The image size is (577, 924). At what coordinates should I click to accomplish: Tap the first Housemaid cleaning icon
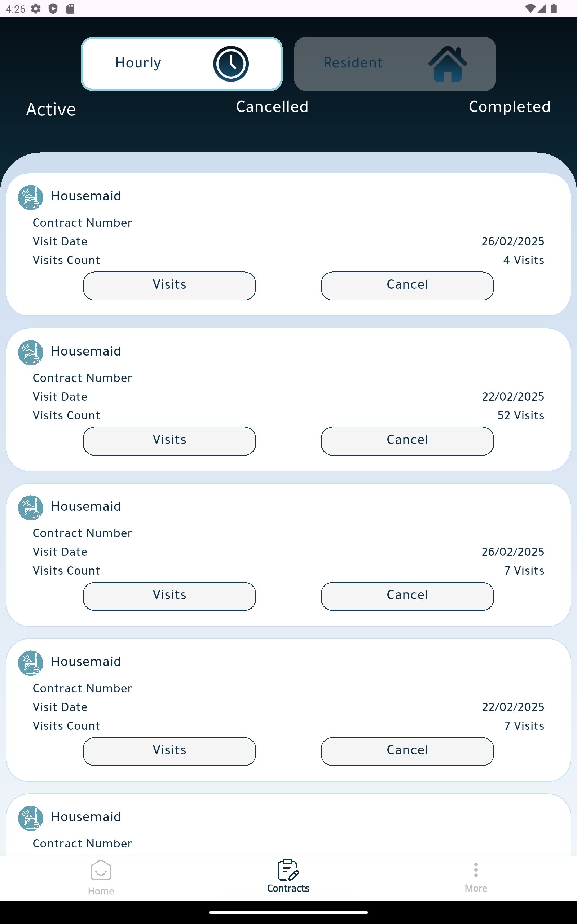[31, 197]
